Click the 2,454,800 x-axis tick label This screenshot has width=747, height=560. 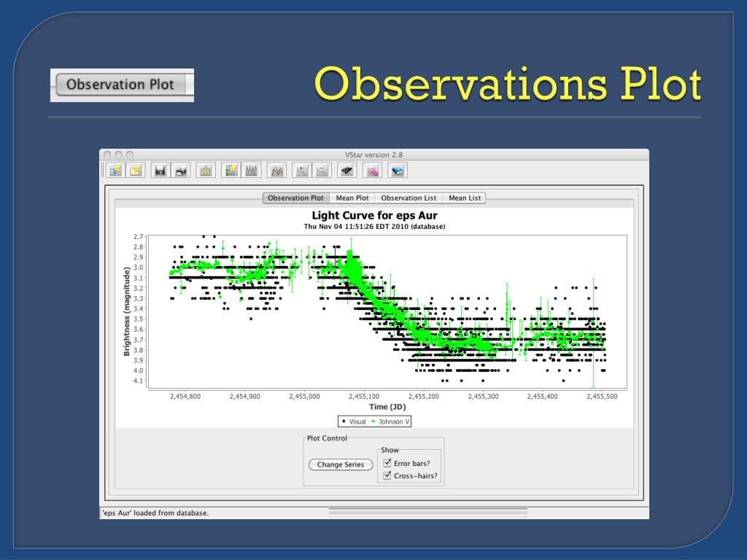click(185, 396)
